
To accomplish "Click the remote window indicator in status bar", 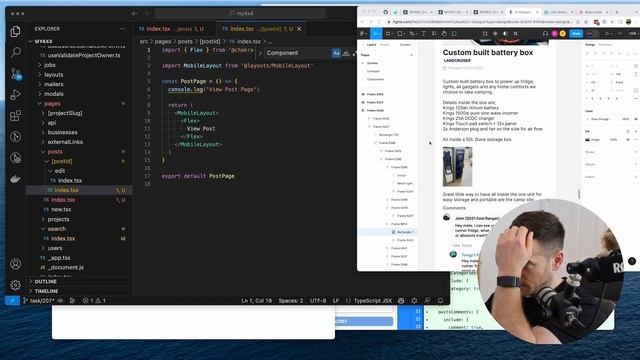I will click(12, 300).
